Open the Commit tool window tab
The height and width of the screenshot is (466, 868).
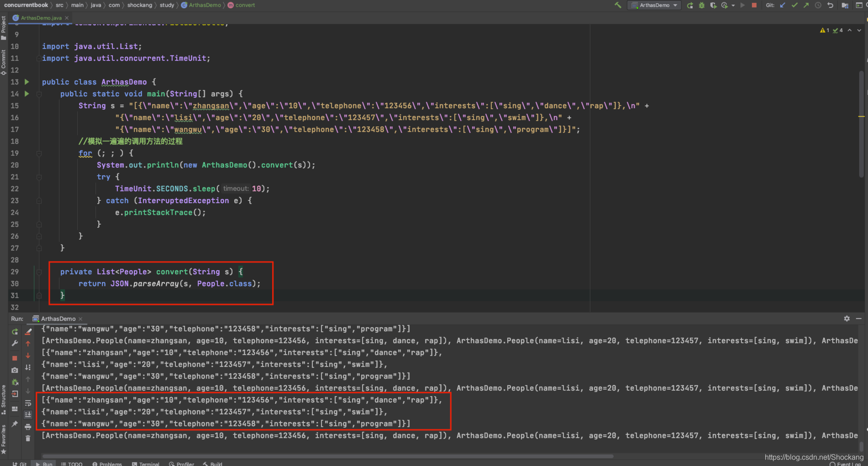point(4,62)
